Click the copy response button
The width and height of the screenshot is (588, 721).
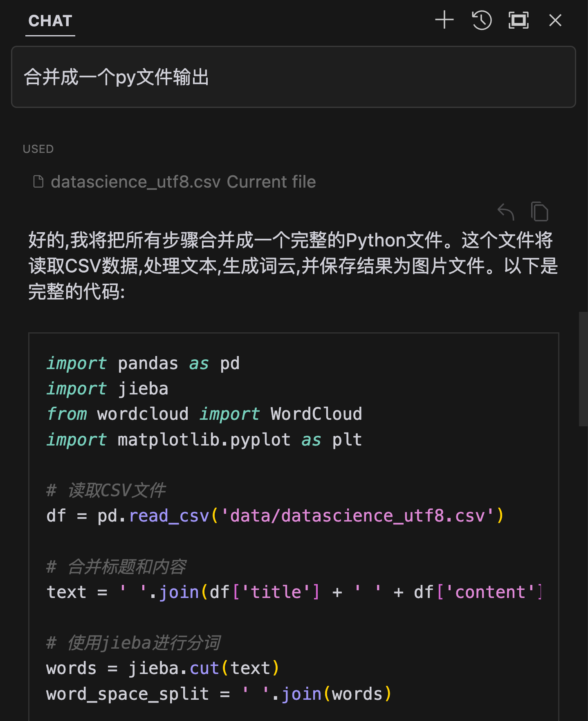(540, 211)
